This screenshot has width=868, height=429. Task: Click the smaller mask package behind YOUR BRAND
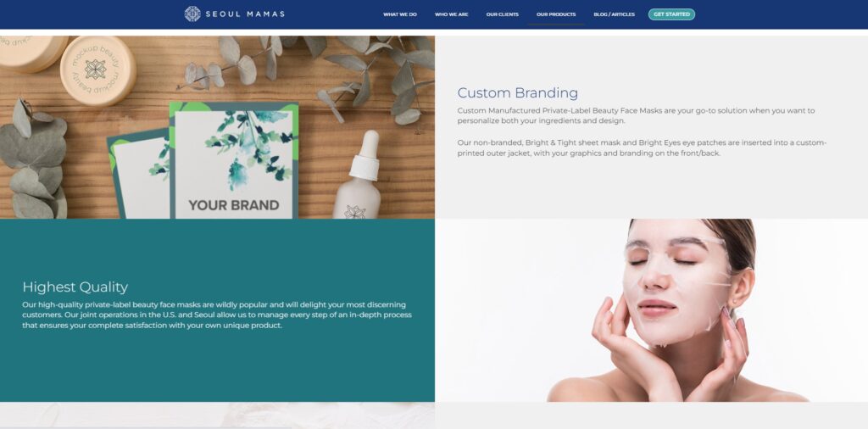(x=138, y=175)
